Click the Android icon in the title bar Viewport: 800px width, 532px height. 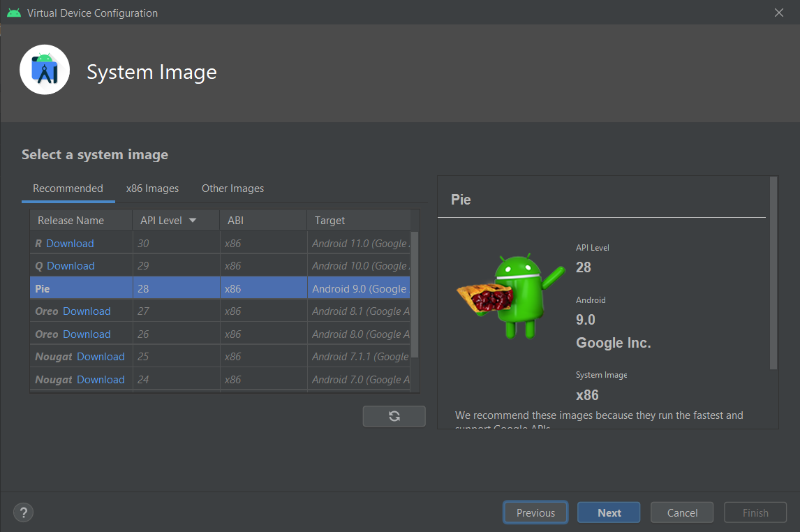point(14,13)
